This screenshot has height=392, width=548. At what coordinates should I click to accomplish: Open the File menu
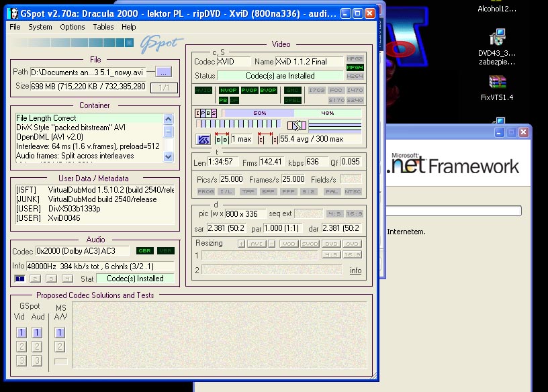click(x=15, y=27)
